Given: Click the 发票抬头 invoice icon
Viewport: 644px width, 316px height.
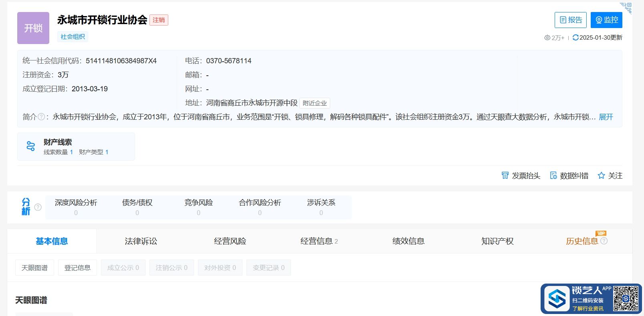Looking at the screenshot, I should click(x=505, y=175).
